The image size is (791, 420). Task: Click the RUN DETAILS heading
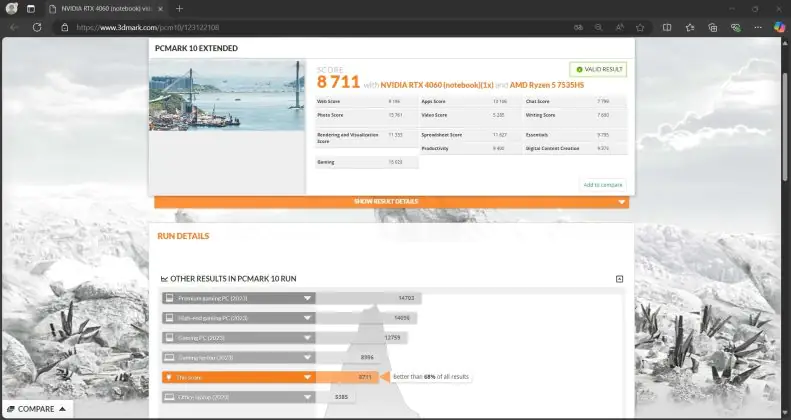coord(183,236)
